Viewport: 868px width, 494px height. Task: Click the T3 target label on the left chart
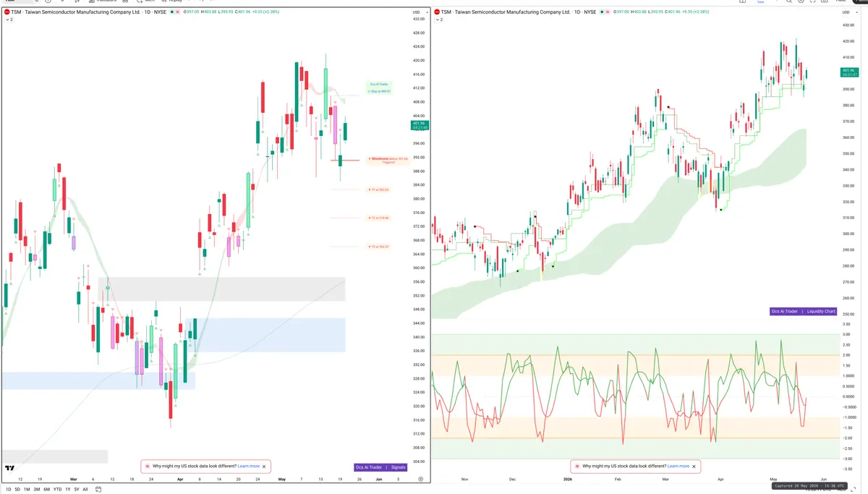click(380, 247)
